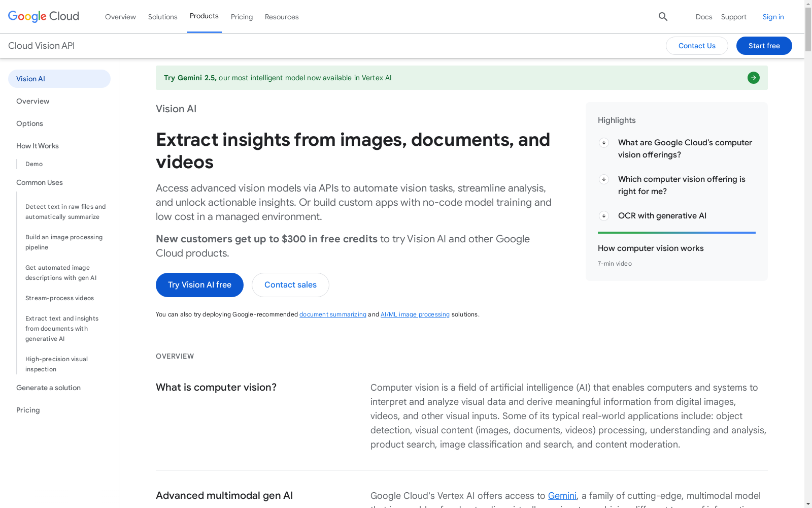
Task: Click the Try Vision AI free button
Action: pos(199,285)
